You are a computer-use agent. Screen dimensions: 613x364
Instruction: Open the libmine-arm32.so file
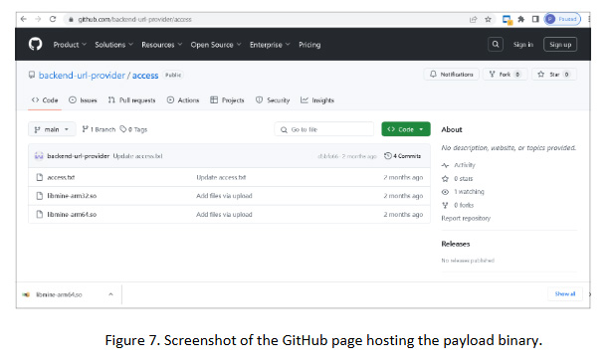pos(72,196)
